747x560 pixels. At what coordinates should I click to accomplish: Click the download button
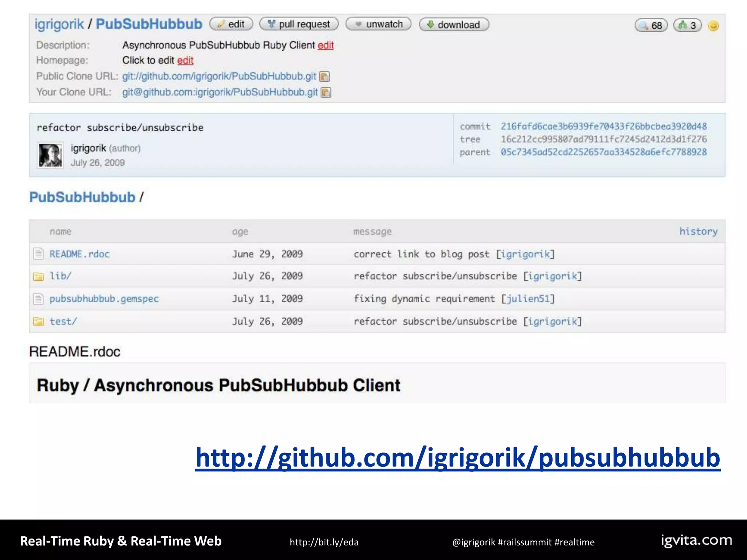point(454,25)
